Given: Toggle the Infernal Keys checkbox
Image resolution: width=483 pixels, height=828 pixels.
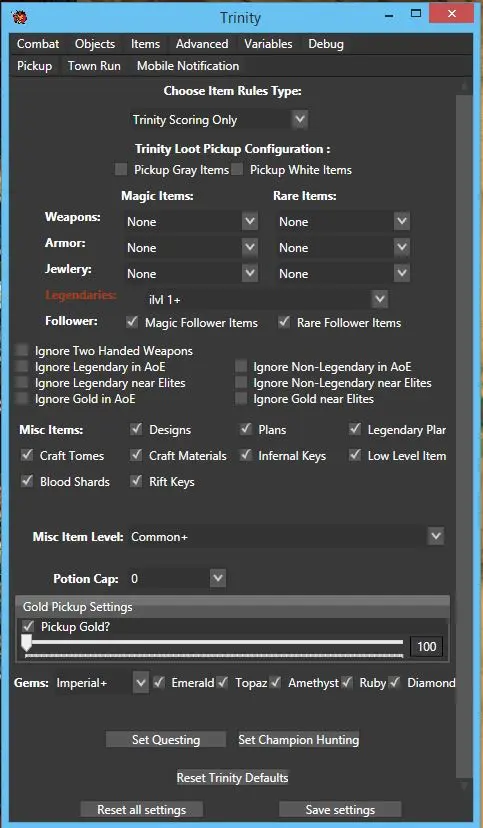Looking at the screenshot, I should click(246, 455).
